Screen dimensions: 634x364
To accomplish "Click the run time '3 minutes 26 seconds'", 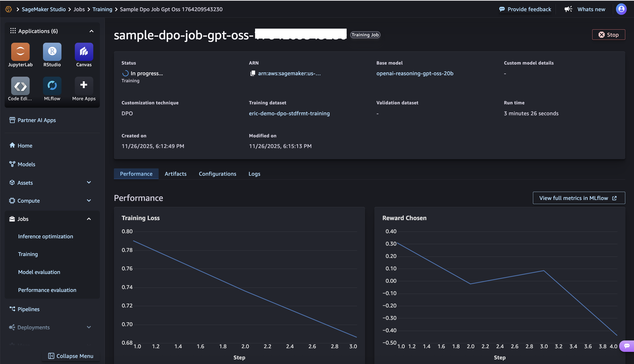I will [531, 113].
